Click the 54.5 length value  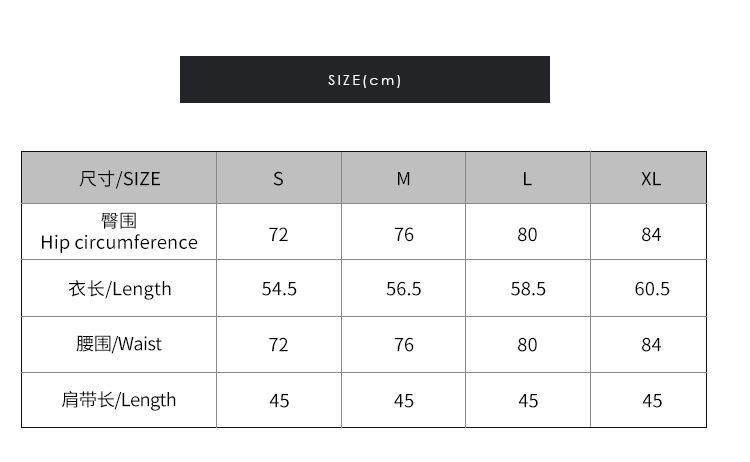pos(279,289)
